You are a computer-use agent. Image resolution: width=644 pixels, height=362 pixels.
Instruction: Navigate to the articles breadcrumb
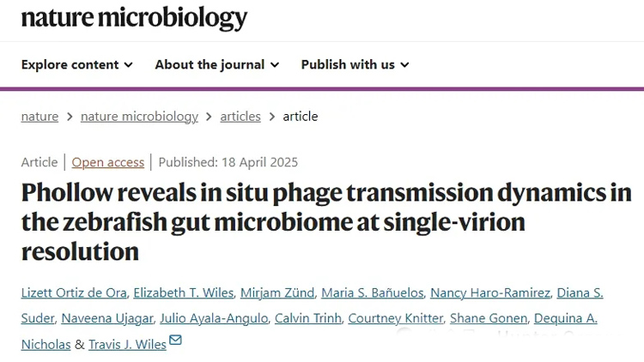(240, 116)
